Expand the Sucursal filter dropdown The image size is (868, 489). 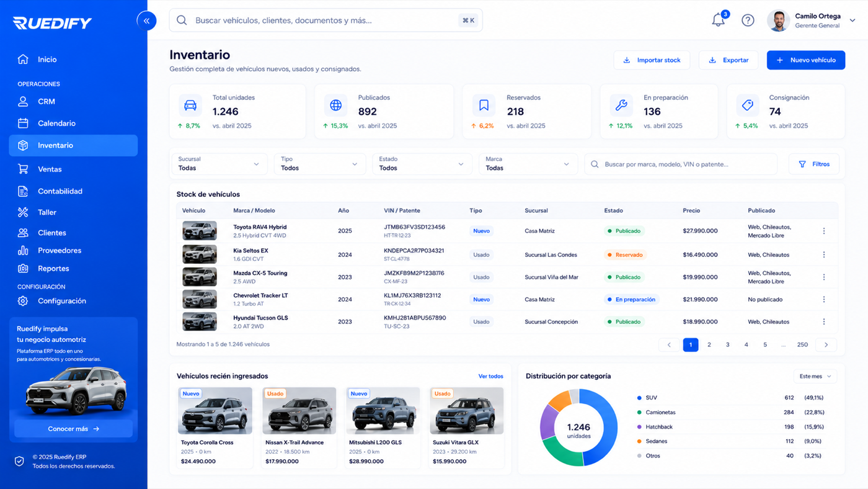point(219,164)
